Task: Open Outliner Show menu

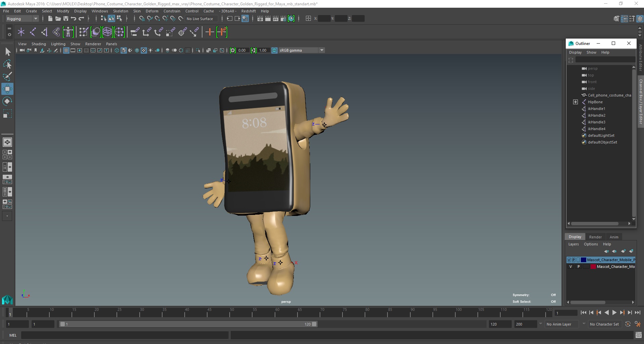Action: point(591,52)
